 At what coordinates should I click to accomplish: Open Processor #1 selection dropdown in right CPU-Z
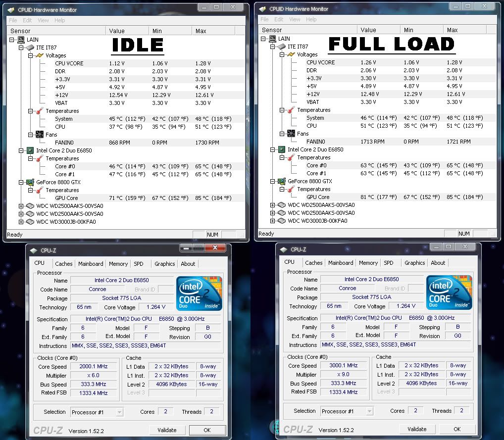[370, 411]
